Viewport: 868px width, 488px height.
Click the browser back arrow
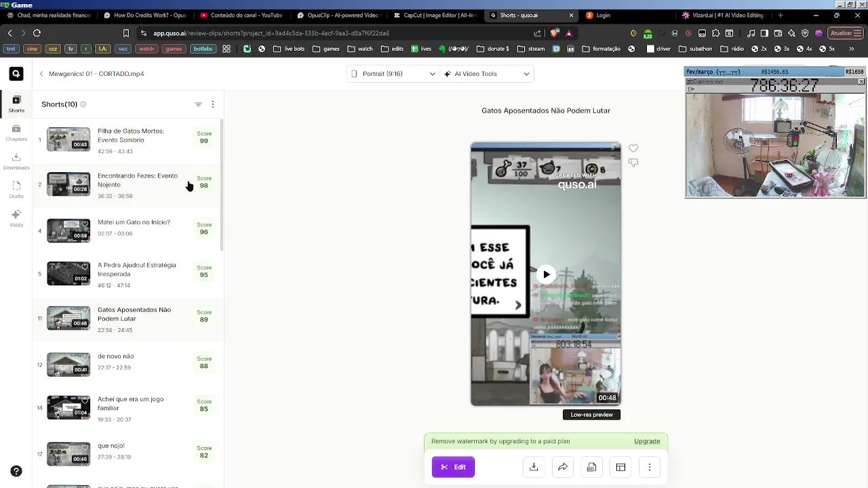pyautogui.click(x=9, y=33)
